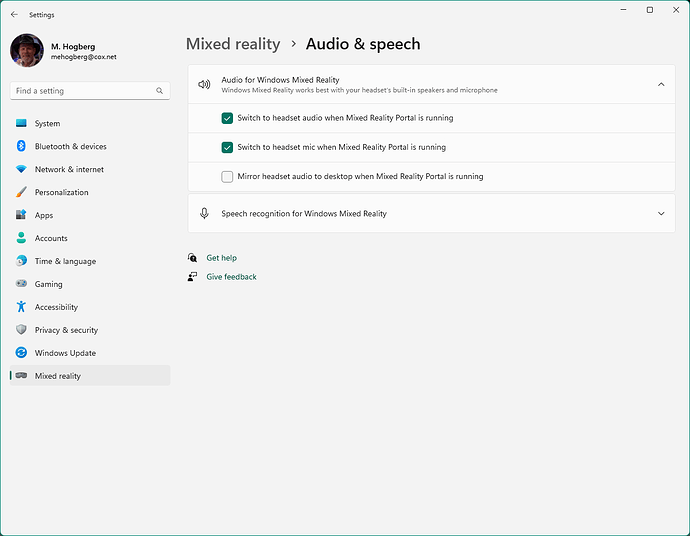
Task: Click the Windows Update arrows icon
Action: click(21, 353)
